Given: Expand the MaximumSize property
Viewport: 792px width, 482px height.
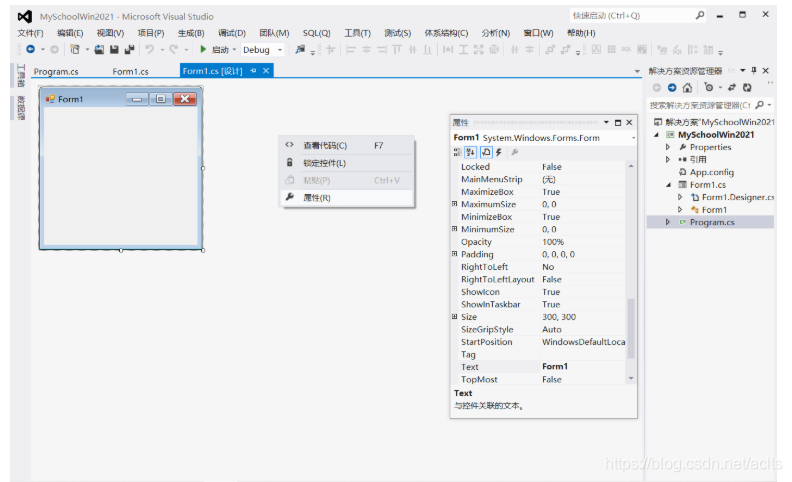Looking at the screenshot, I should point(454,204).
